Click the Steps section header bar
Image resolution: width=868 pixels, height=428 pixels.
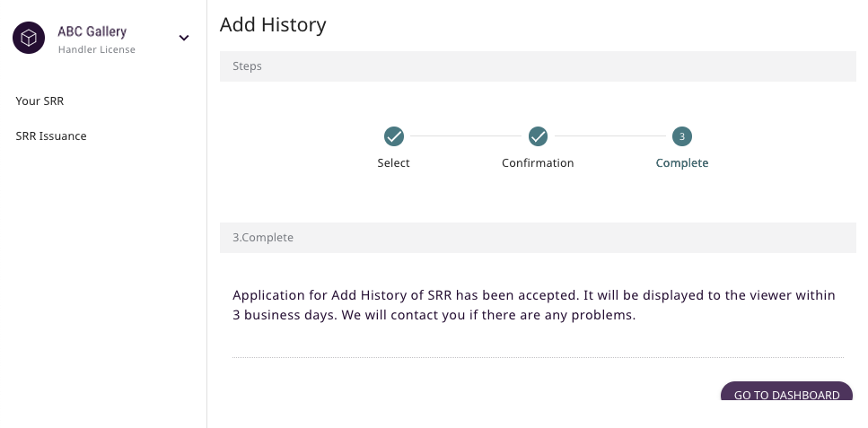click(538, 66)
